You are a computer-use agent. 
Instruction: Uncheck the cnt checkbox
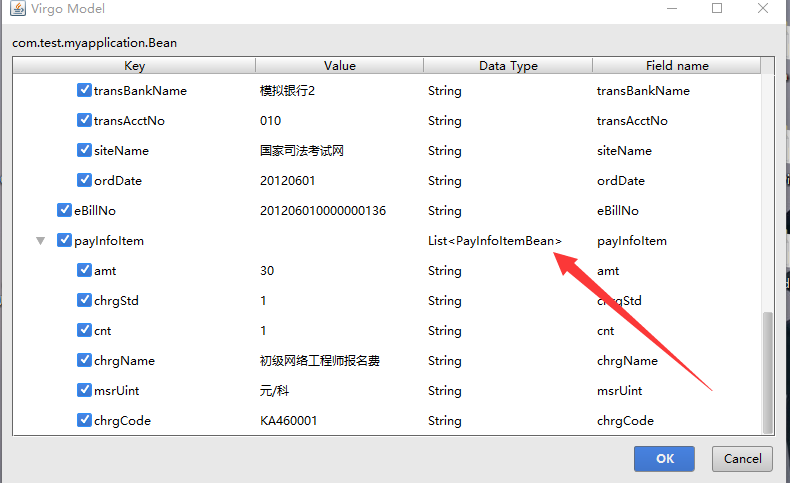coord(84,330)
